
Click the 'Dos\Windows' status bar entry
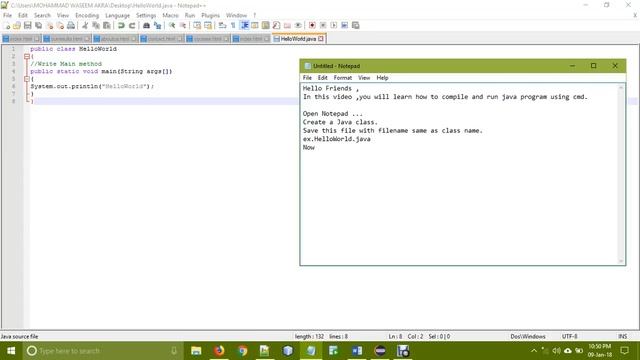click(528, 336)
